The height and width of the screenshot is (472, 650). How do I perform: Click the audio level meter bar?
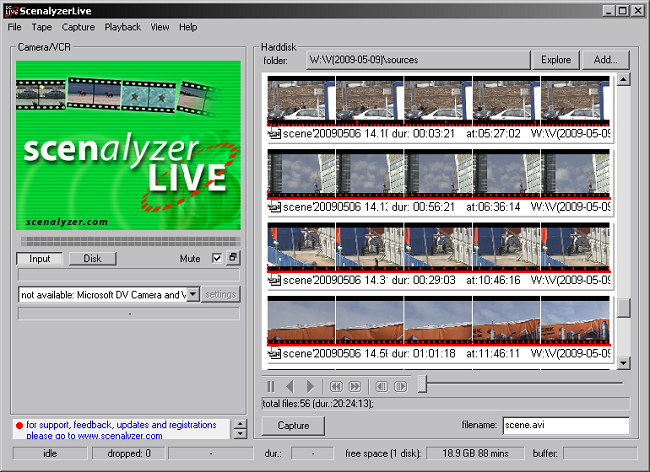point(130,241)
